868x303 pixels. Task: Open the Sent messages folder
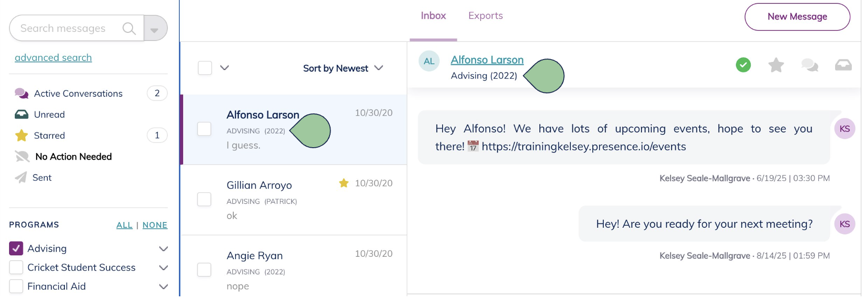point(42,178)
